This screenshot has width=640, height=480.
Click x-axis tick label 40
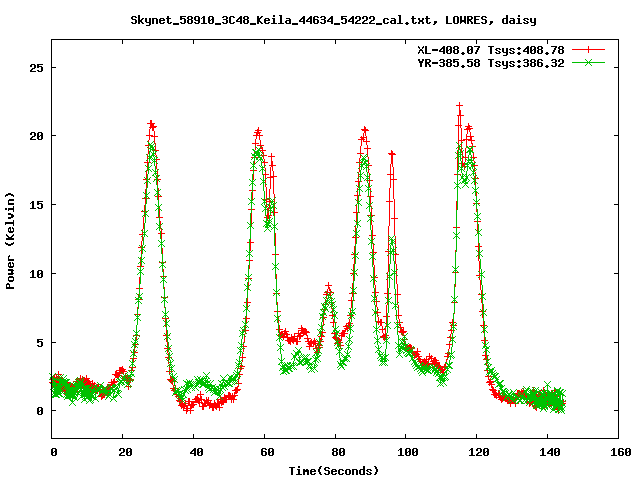[196, 452]
